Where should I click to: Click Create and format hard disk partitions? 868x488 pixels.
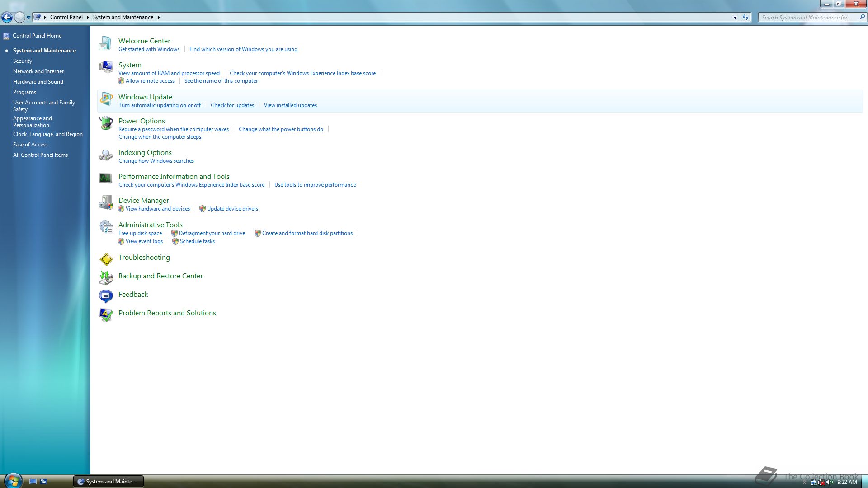pos(307,233)
